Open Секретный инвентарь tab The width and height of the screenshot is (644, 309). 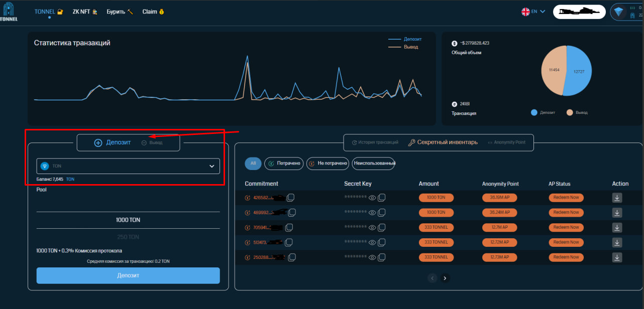[443, 142]
